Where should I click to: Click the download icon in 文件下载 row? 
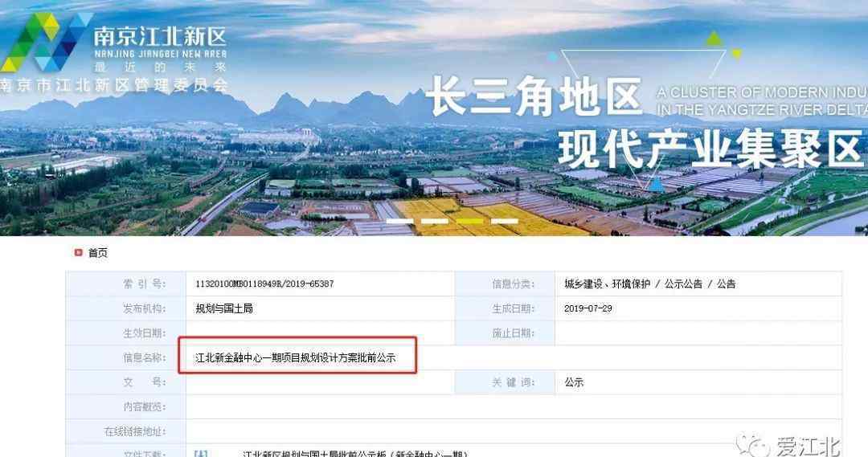point(200,454)
